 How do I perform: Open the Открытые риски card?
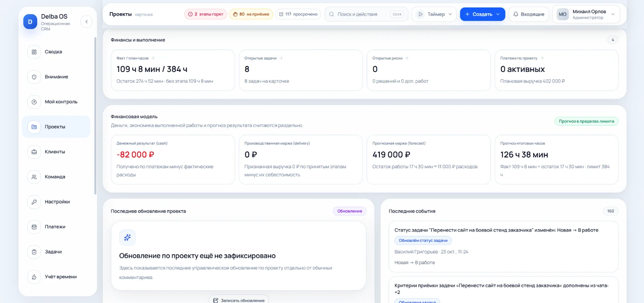tap(429, 70)
